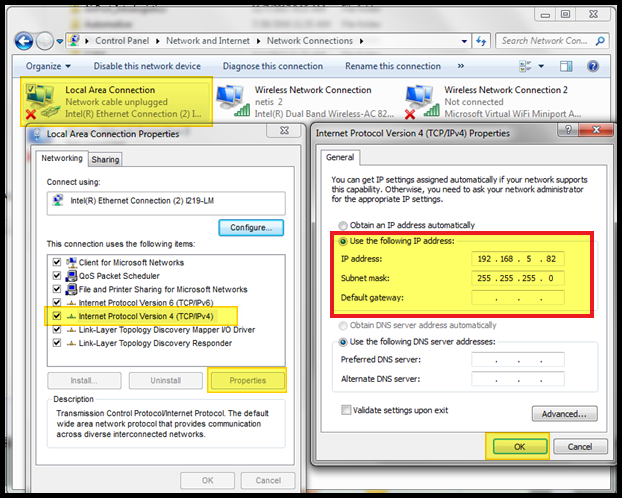Refresh the Network Connections view
Image resolution: width=622 pixels, height=498 pixels.
(x=481, y=41)
